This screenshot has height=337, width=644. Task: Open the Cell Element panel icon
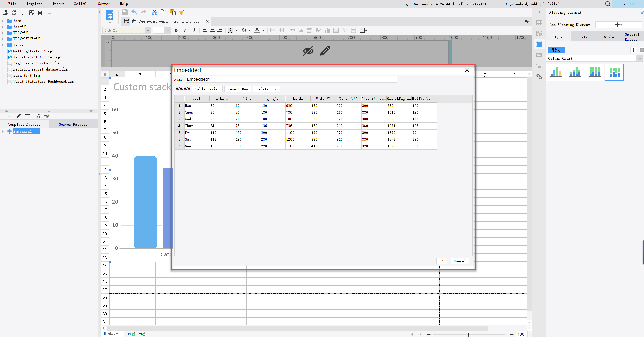pos(539,23)
